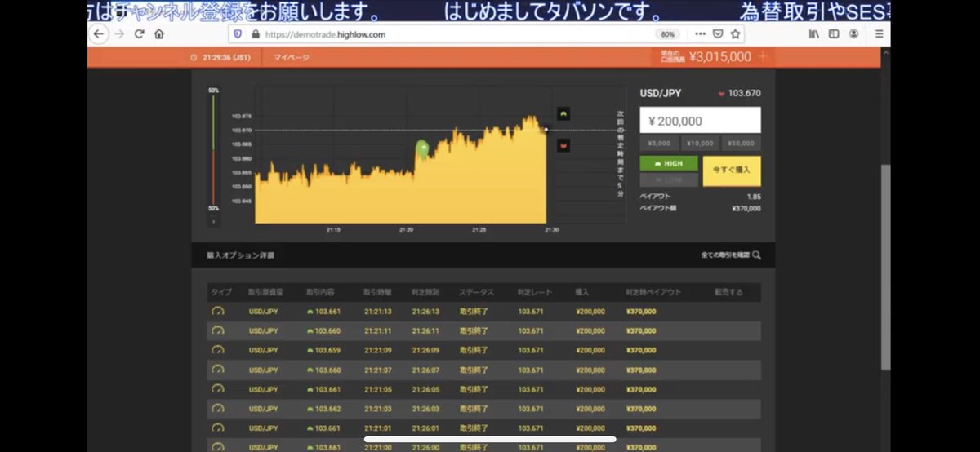Click the ¥200,000 investment amount field
This screenshot has height=452, width=980.
700,121
